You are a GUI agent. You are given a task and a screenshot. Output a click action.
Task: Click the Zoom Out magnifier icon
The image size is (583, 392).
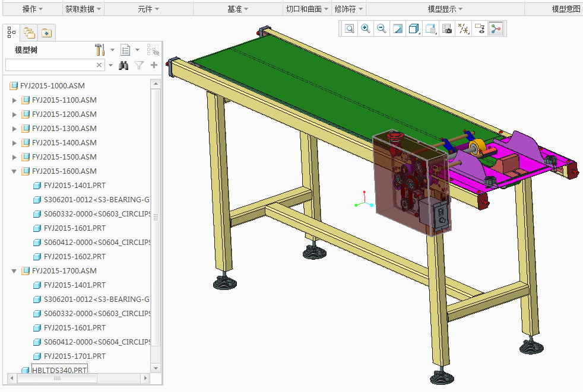point(382,28)
